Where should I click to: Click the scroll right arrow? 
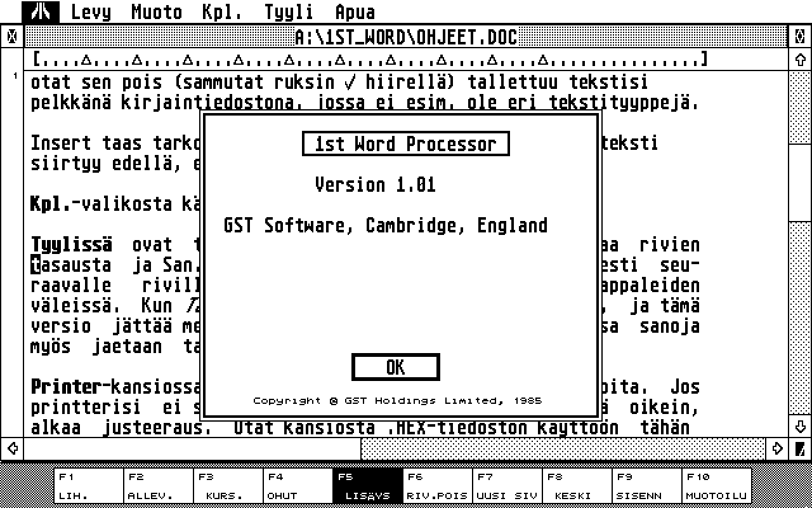pyautogui.click(x=777, y=448)
